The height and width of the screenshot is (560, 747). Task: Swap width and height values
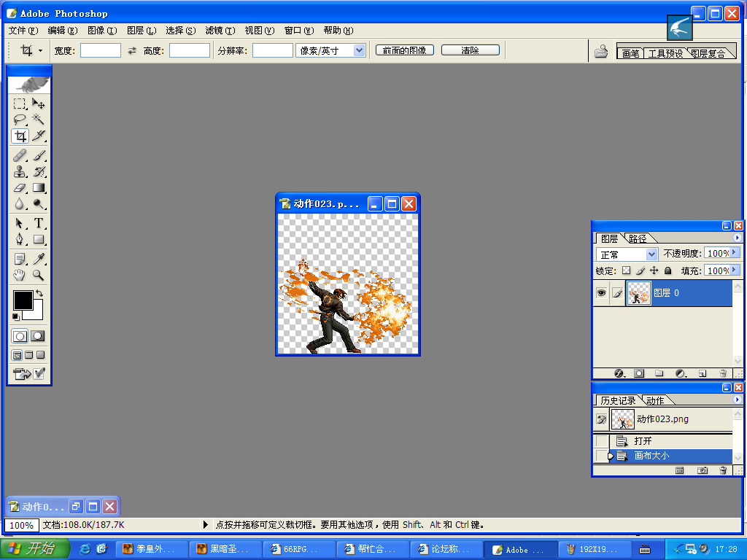pos(132,50)
